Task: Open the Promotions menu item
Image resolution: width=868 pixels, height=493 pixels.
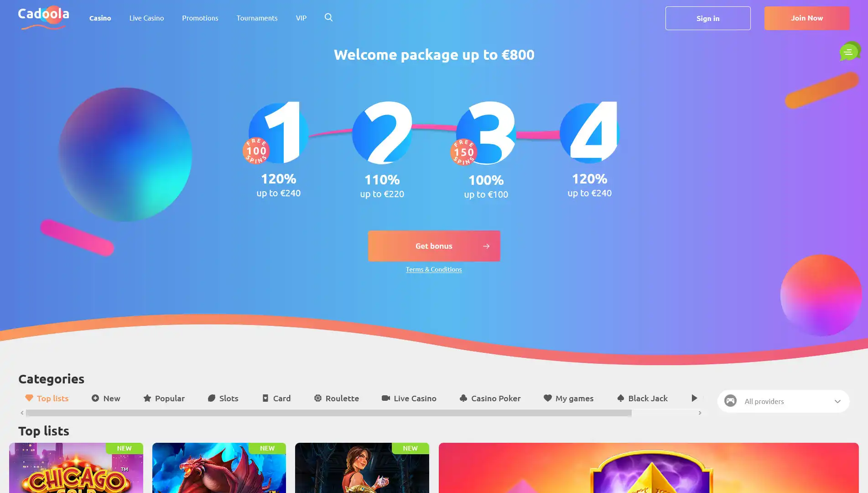Action: click(x=200, y=18)
